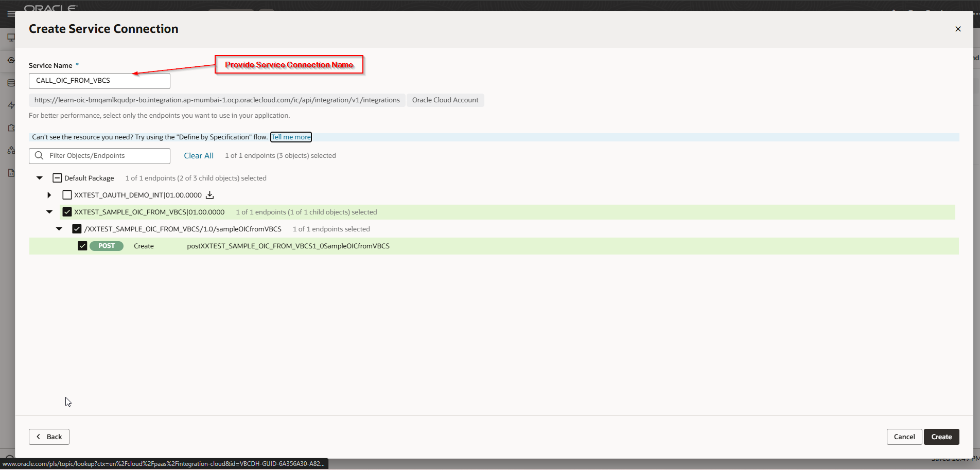
Task: Open the hamburger menu beside Oracle logo
Action: tap(11, 14)
